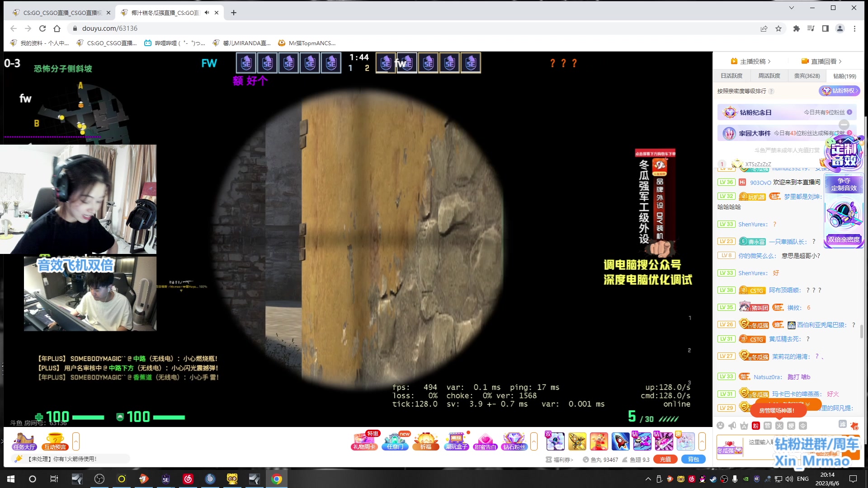Expand the gift list arrow at right end
This screenshot has height=488, width=868.
click(702, 441)
